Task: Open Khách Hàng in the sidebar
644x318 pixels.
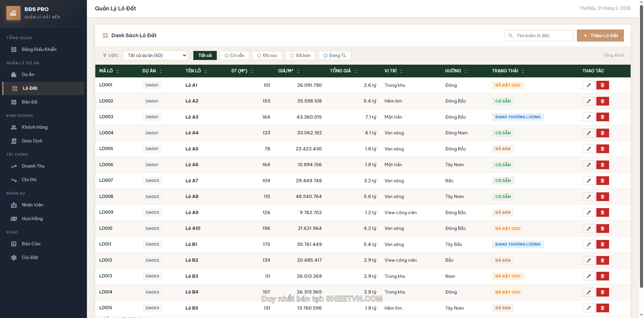Action: pos(35,127)
